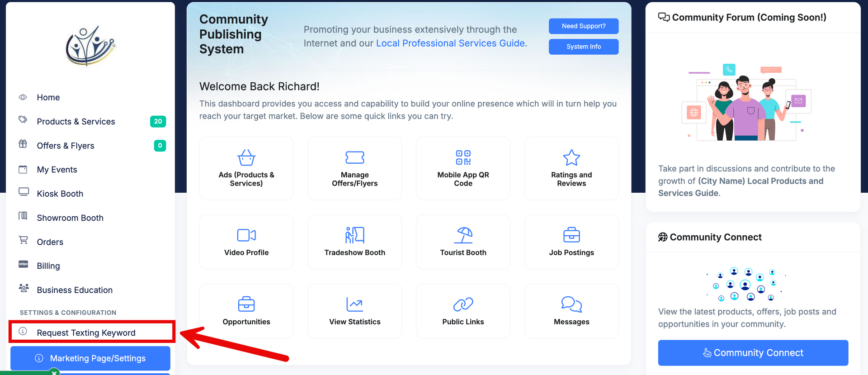Select the Tourist Booth umbrella icon
This screenshot has width=868, height=375.
[463, 235]
